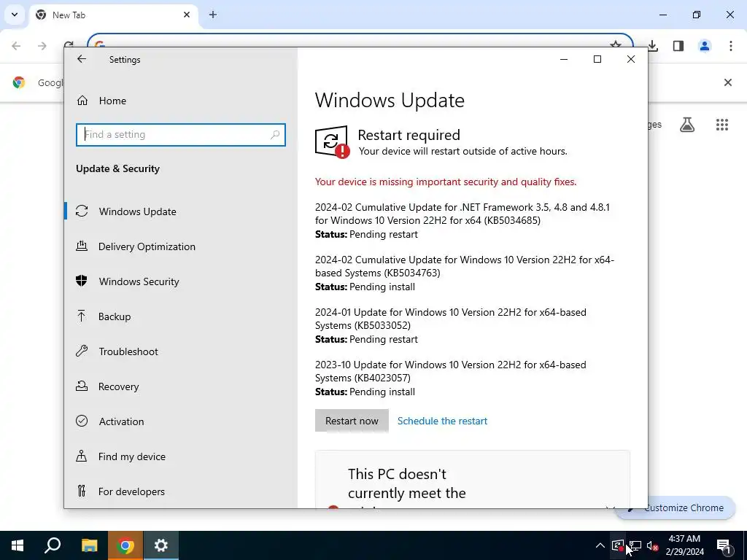This screenshot has height=560, width=747.
Task: Click the Recovery icon
Action: click(82, 386)
